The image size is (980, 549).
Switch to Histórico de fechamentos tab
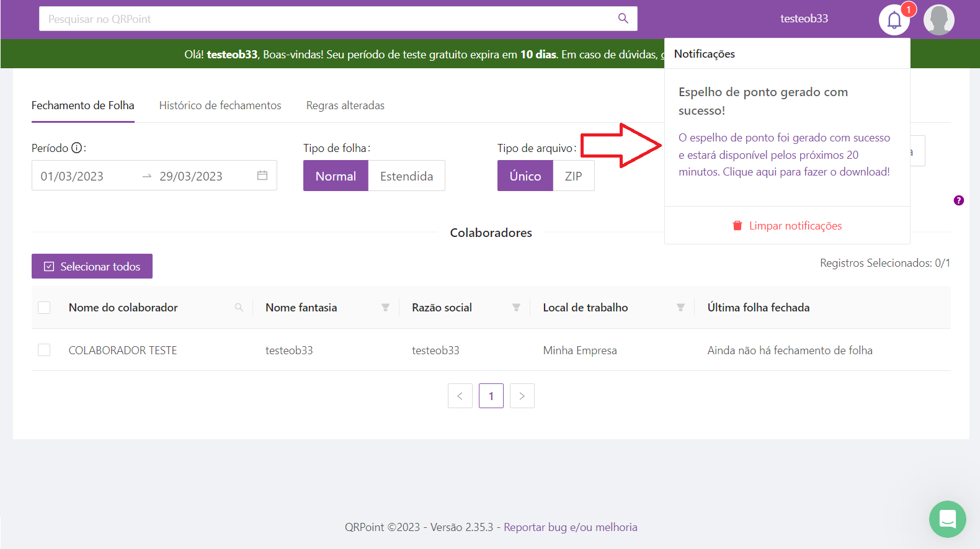click(x=220, y=105)
